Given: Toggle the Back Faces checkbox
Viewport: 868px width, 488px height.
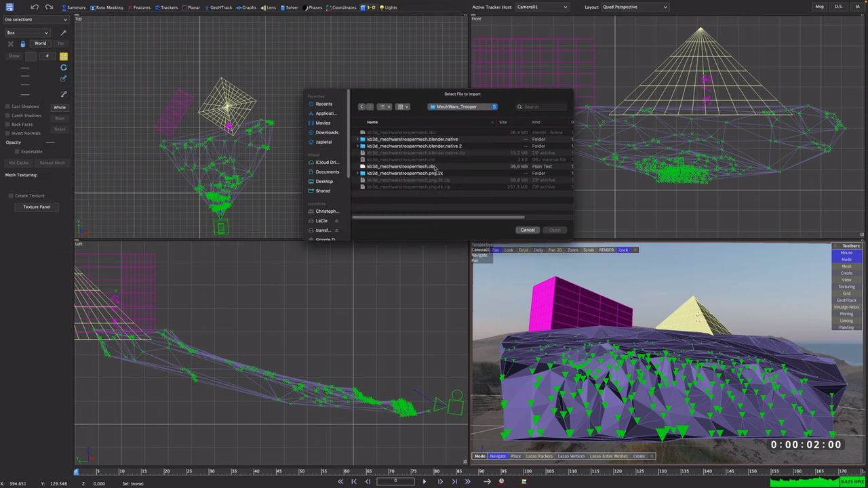Looking at the screenshot, I should (7, 125).
